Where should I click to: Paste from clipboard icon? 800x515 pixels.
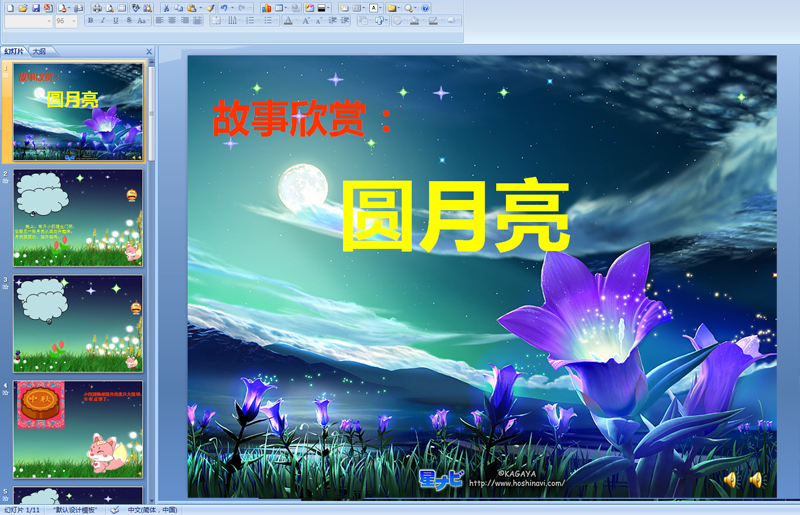click(x=192, y=8)
